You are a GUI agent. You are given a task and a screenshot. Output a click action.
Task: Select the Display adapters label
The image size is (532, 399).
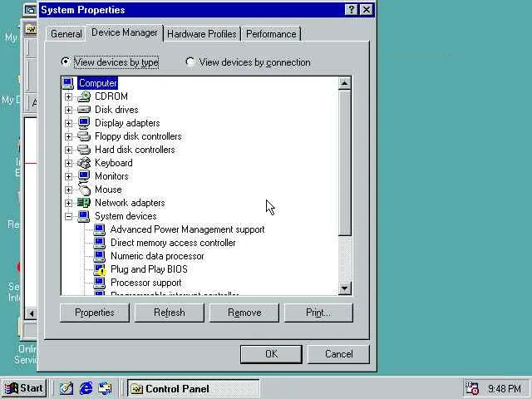tap(127, 123)
